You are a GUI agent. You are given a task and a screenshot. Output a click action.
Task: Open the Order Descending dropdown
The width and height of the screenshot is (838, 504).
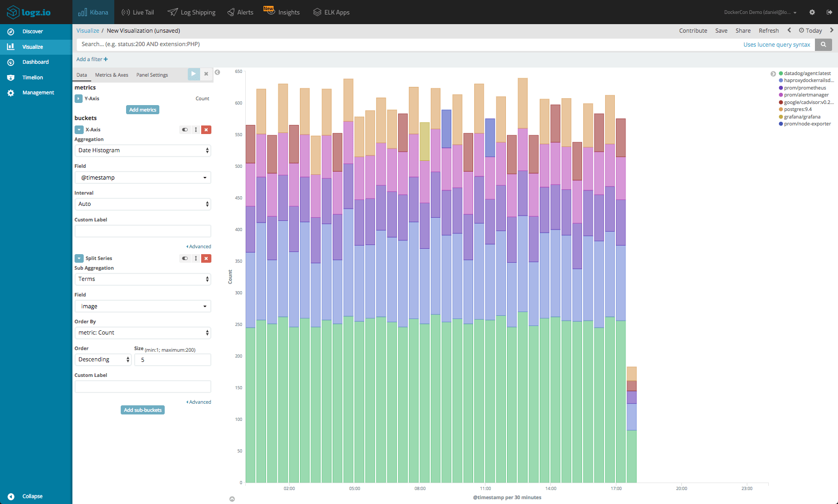coord(103,360)
